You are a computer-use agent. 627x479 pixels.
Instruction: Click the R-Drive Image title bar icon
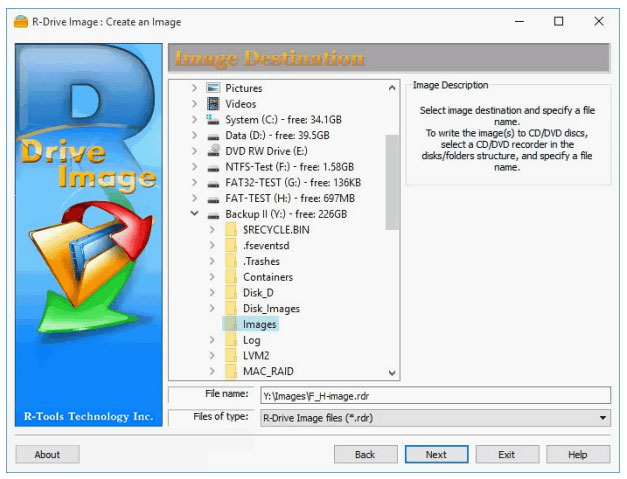pos(21,21)
